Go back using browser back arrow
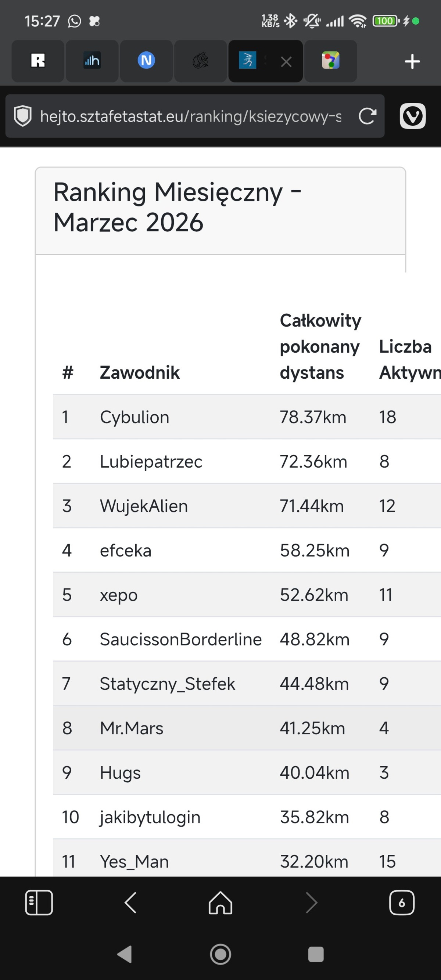 point(130,902)
